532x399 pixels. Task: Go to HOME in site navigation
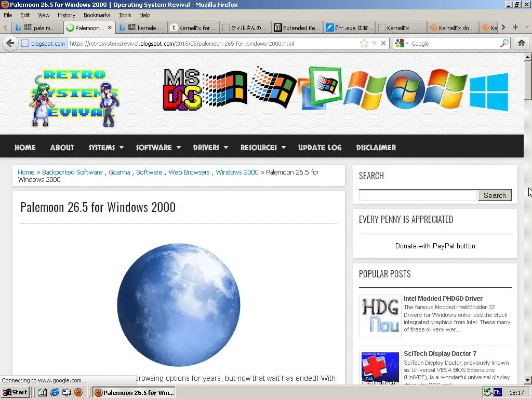click(x=25, y=147)
